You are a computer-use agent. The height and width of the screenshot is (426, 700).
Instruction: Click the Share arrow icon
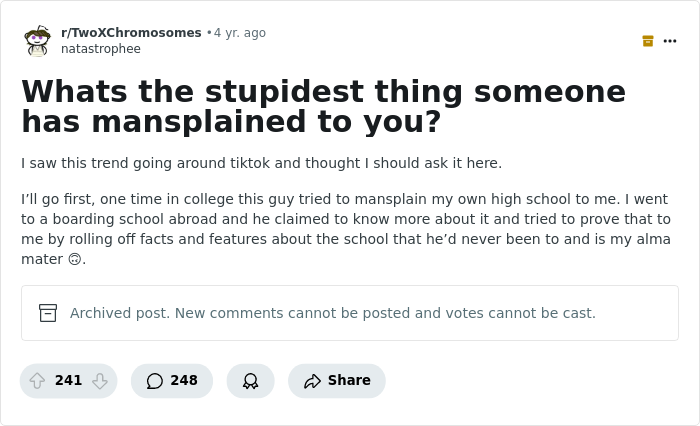click(x=312, y=381)
